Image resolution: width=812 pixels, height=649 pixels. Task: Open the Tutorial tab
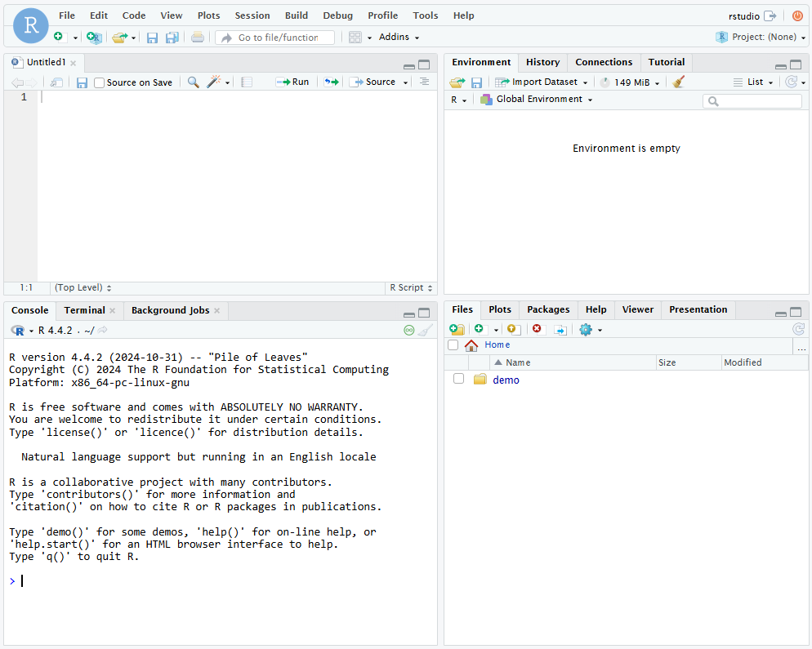coord(666,62)
